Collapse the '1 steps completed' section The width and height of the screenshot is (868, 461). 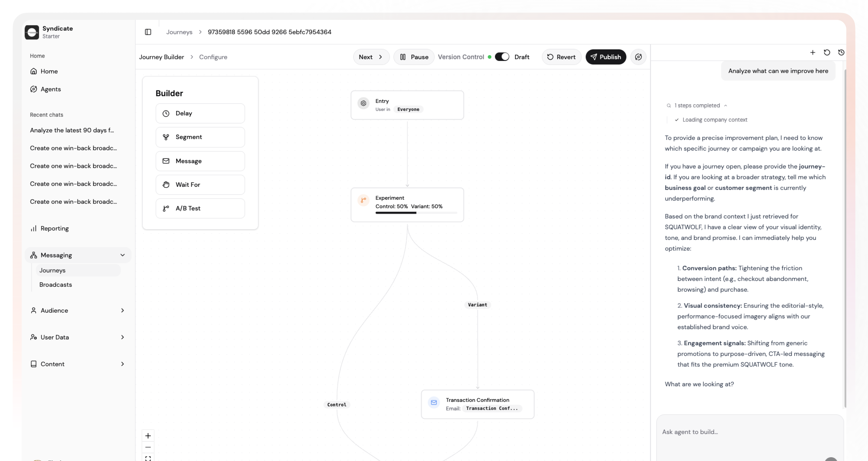[x=697, y=105]
